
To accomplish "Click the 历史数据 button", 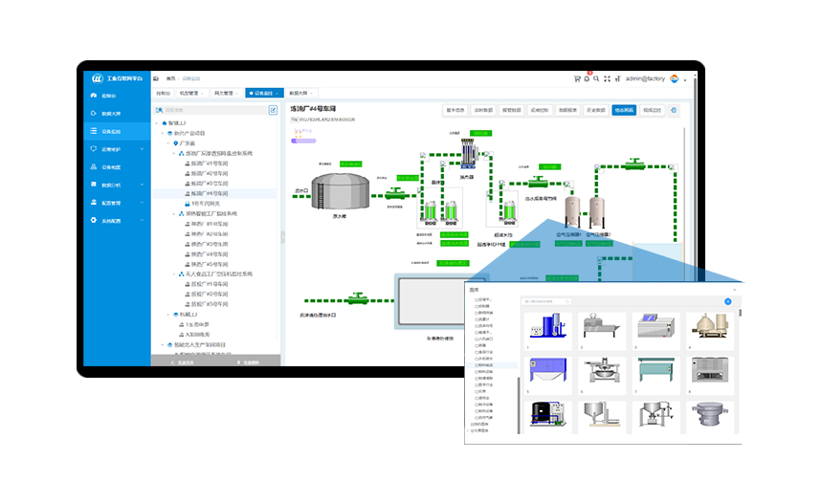I will pos(595,110).
